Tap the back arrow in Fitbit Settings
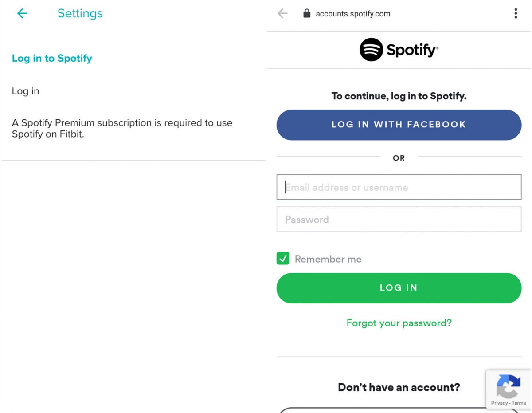 click(22, 13)
